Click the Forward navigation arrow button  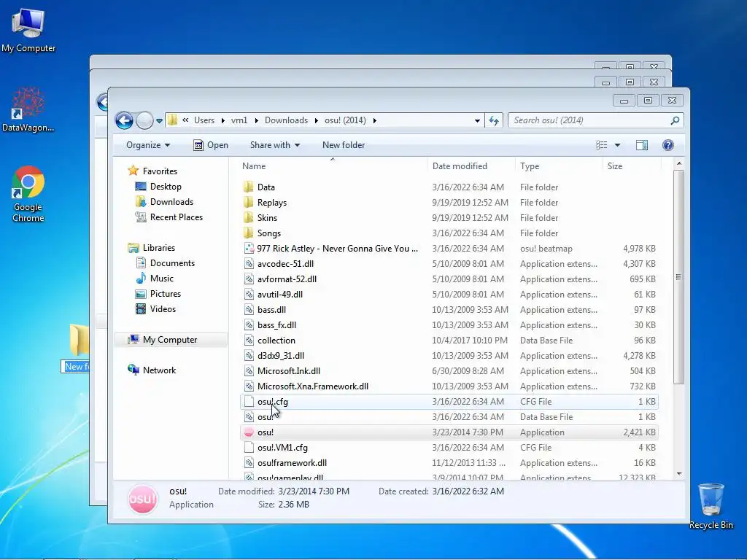[x=144, y=120]
